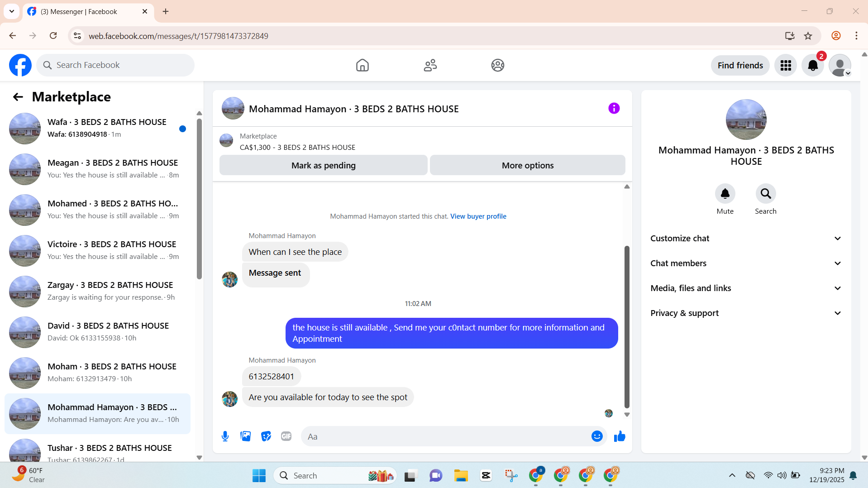Open Victoire's conversation
The width and height of the screenshot is (868, 488).
click(x=97, y=251)
